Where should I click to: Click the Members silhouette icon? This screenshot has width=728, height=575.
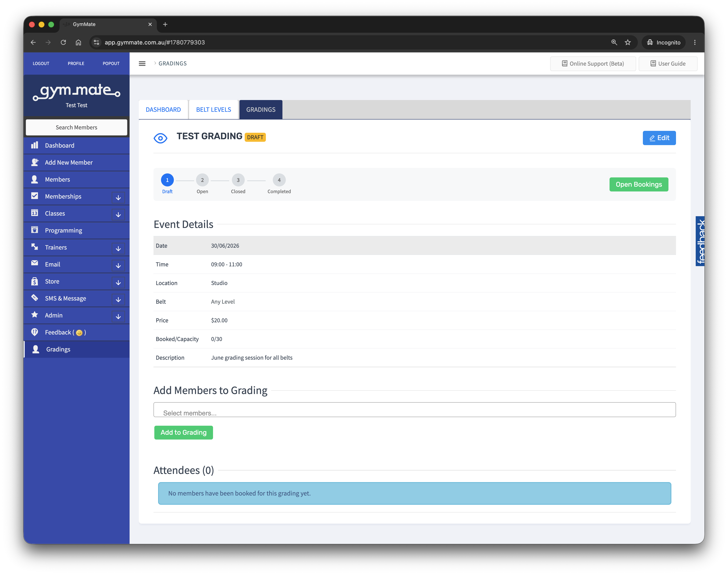point(35,179)
